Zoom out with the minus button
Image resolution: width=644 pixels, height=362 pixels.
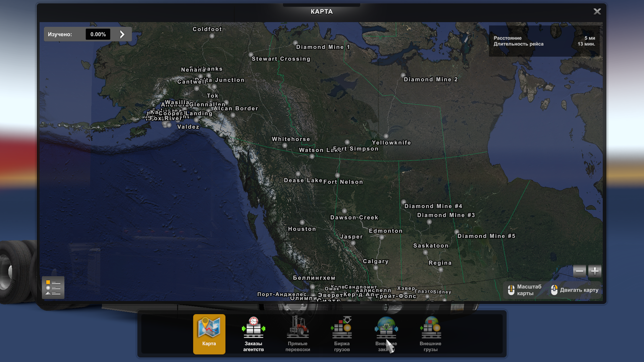580,271
